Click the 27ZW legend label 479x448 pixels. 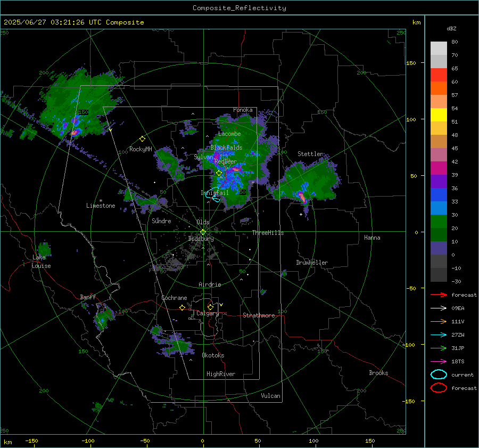(458, 335)
